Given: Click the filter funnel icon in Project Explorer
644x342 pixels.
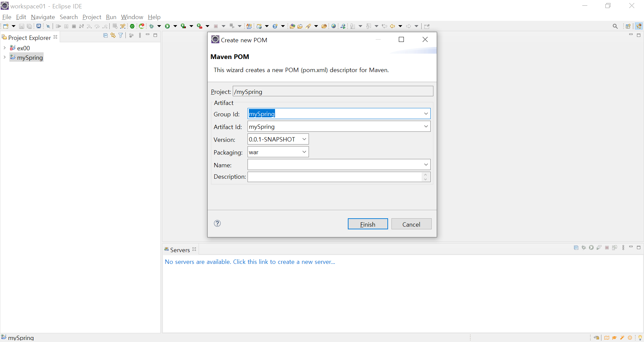Looking at the screenshot, I should pos(121,35).
